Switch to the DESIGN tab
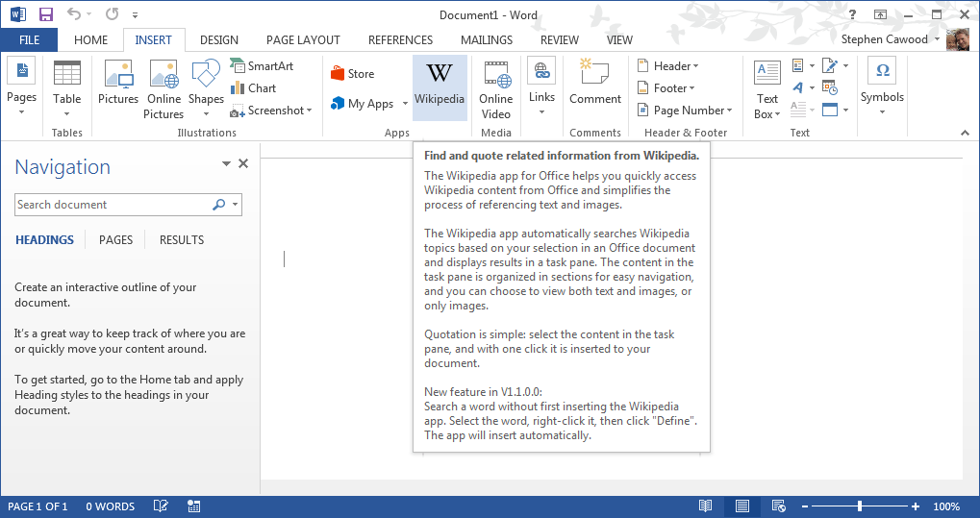Screen dimensions: 980x518 click(x=218, y=40)
